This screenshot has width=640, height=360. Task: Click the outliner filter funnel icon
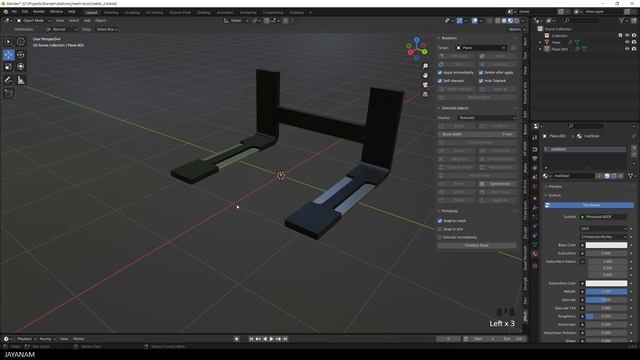(622, 20)
